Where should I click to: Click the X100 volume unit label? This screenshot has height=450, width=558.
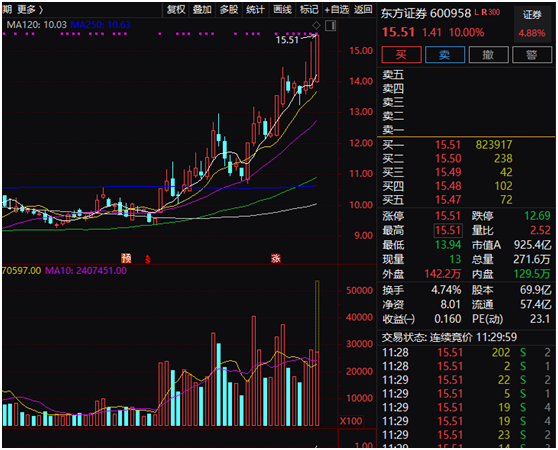click(351, 421)
